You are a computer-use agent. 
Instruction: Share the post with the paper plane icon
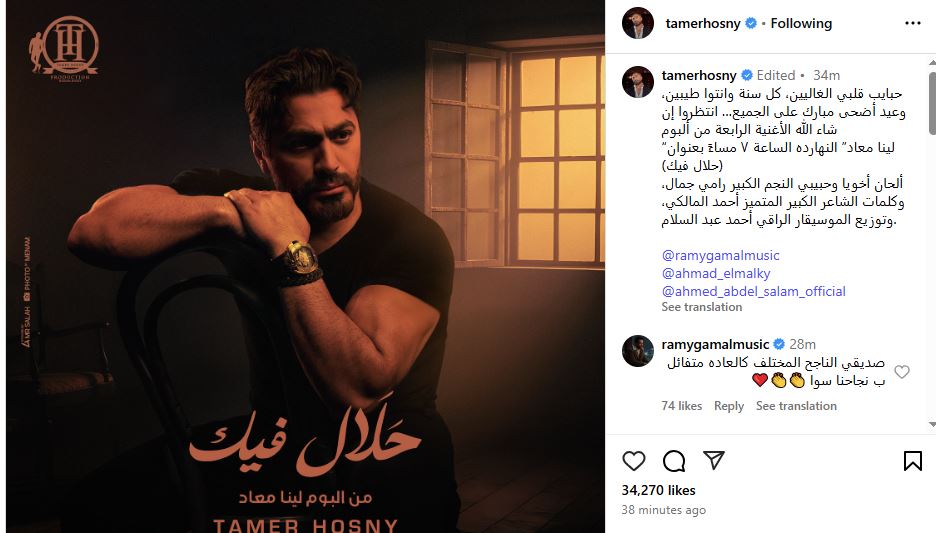coord(714,460)
